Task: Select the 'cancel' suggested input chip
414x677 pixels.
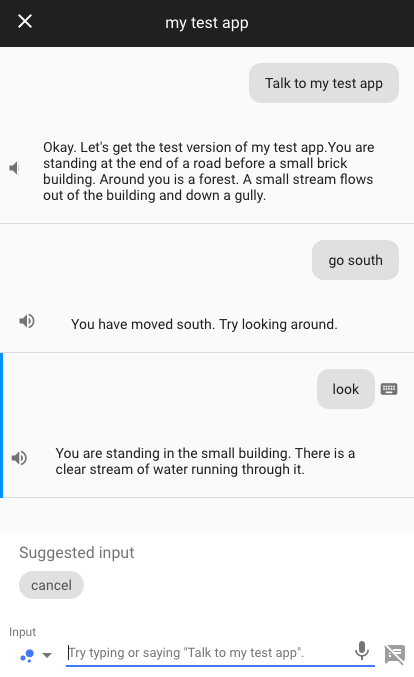Action: pos(51,585)
